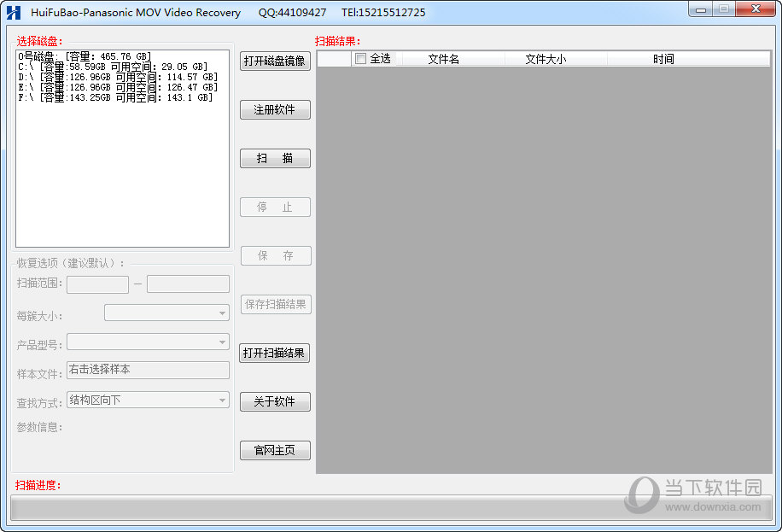Open the 查找方式 search method dropdown
782x532 pixels.
click(x=149, y=400)
